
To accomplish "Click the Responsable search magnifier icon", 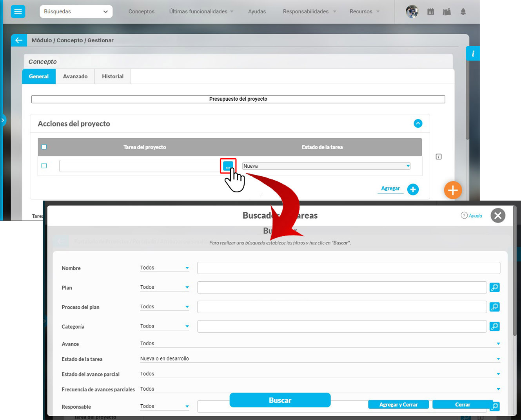I will (496, 407).
